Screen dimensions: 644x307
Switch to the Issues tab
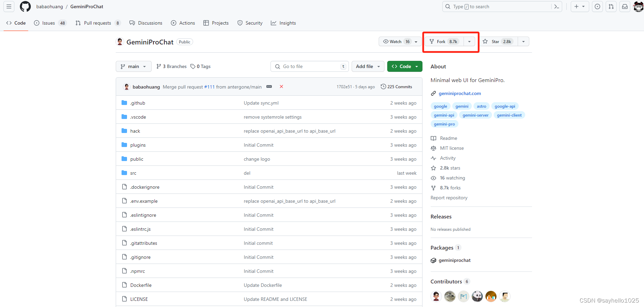(50, 23)
